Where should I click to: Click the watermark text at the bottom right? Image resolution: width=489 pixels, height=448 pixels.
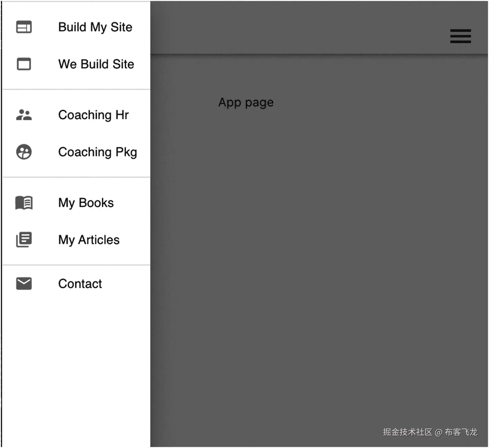(430, 432)
